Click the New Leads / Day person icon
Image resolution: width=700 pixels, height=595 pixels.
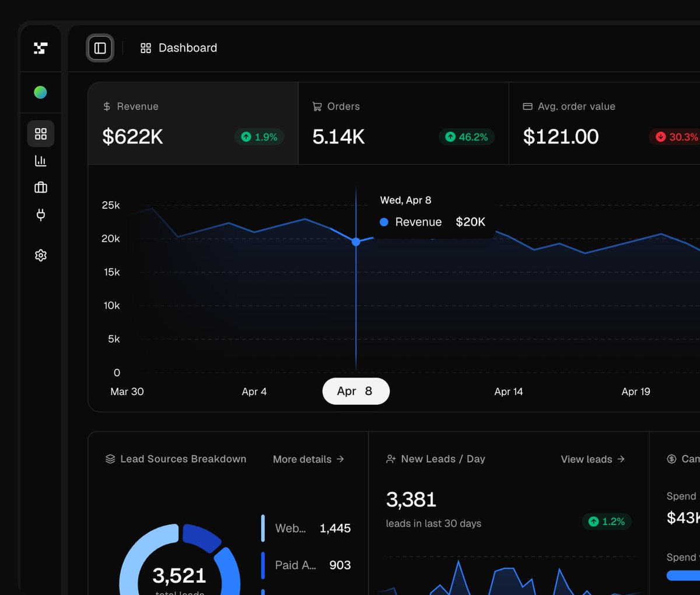(x=391, y=459)
